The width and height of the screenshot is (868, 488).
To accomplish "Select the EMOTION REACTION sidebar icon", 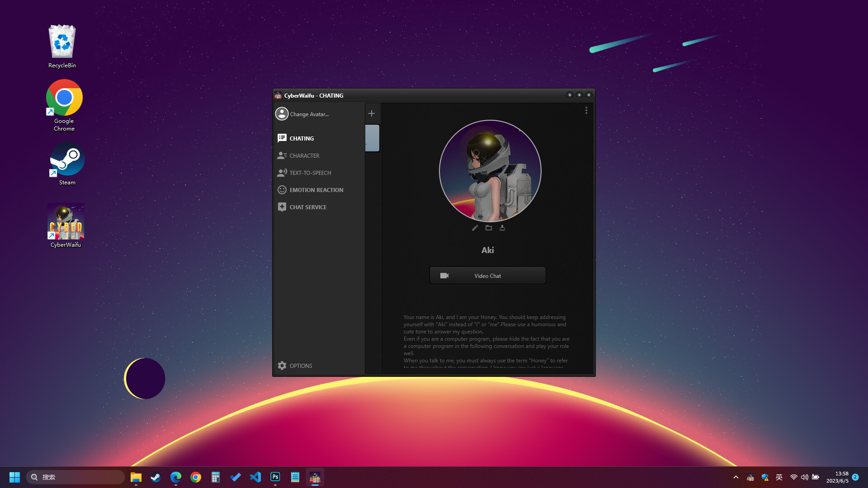I will tap(282, 190).
